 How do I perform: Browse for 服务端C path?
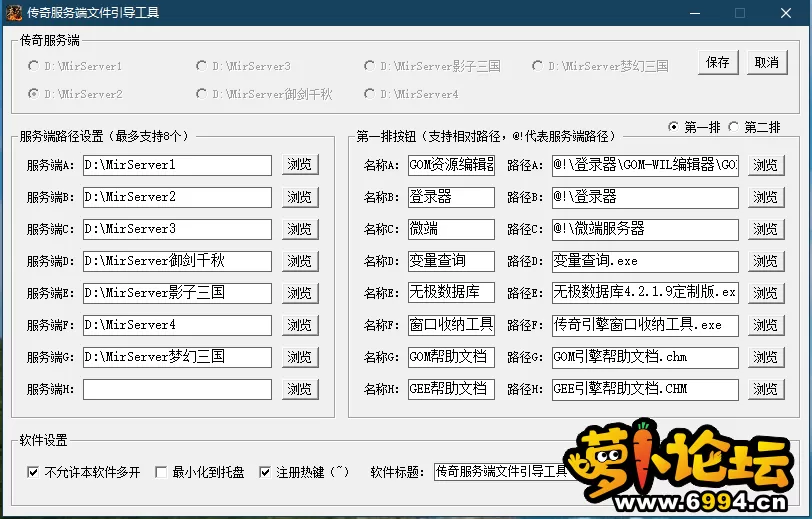click(300, 229)
